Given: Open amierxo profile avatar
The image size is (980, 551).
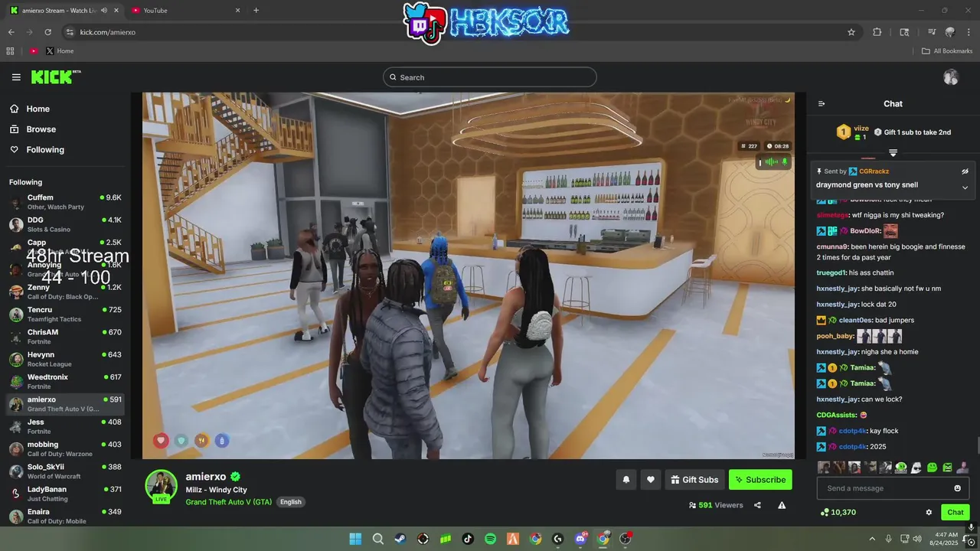Looking at the screenshot, I should [162, 486].
